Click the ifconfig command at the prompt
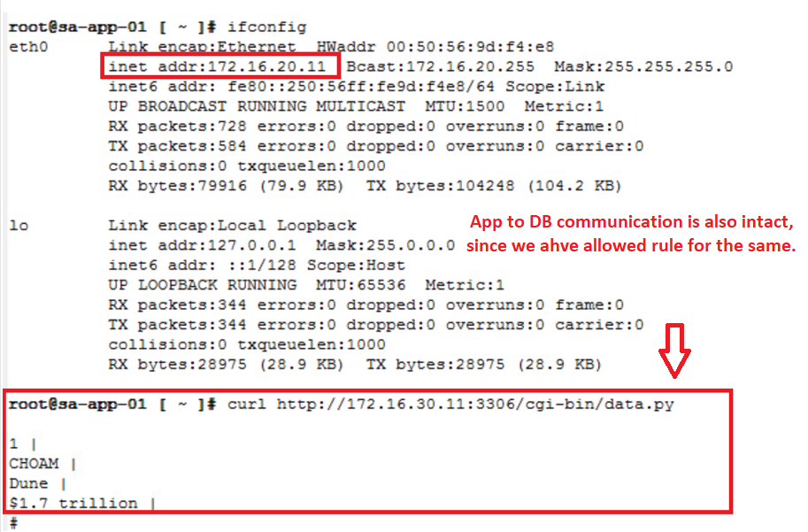808x532 pixels. (x=267, y=27)
